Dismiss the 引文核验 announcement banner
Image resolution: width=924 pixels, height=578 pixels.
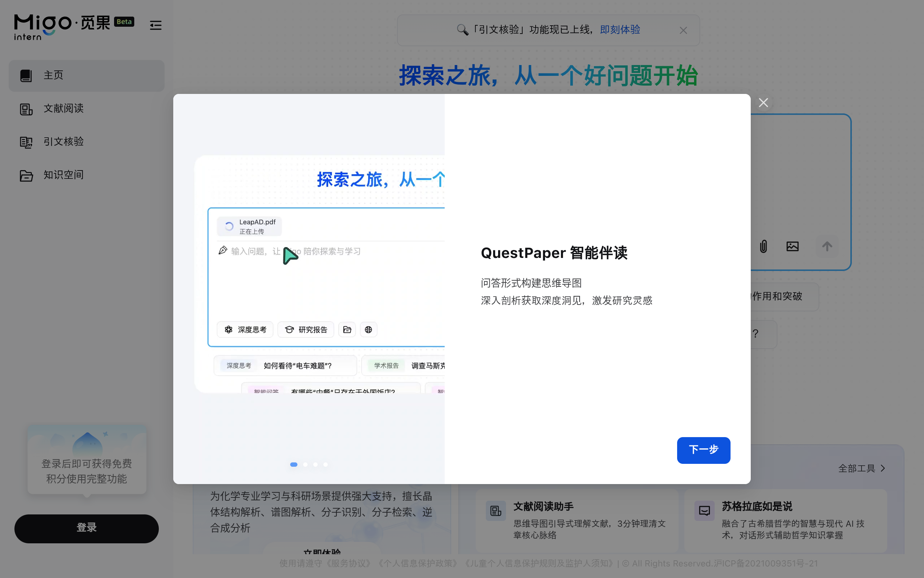pos(684,30)
